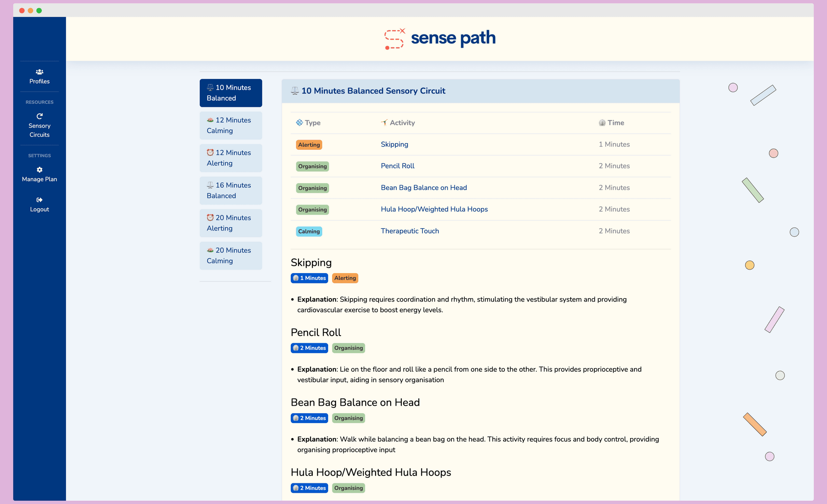Open Sensory Circuits refresh icon
The height and width of the screenshot is (504, 827).
(39, 116)
